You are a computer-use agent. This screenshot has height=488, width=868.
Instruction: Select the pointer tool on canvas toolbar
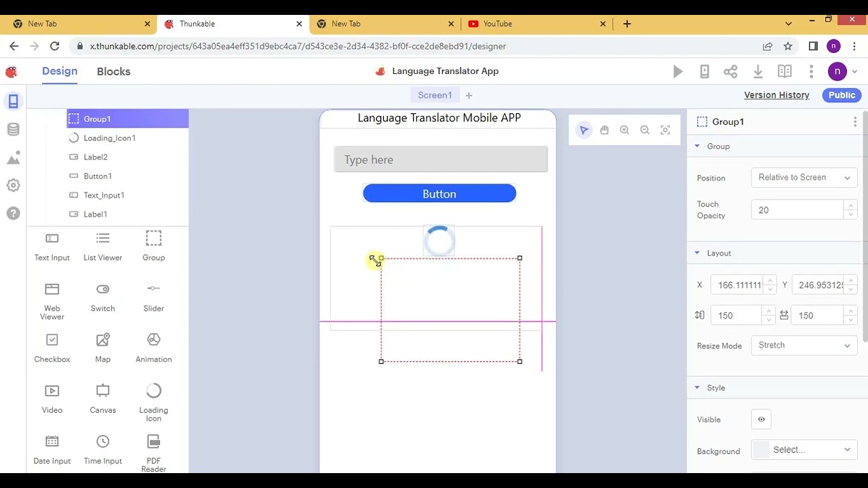584,130
